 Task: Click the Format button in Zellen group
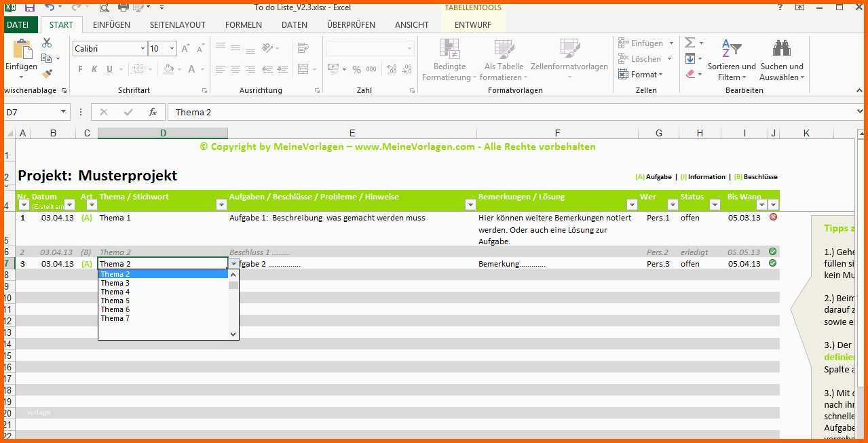pyautogui.click(x=640, y=74)
